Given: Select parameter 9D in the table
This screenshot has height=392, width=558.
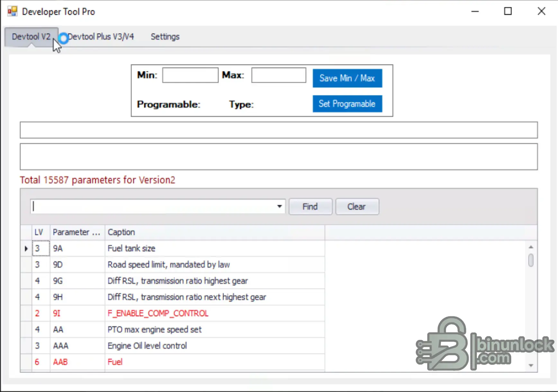Looking at the screenshot, I should click(77, 265).
